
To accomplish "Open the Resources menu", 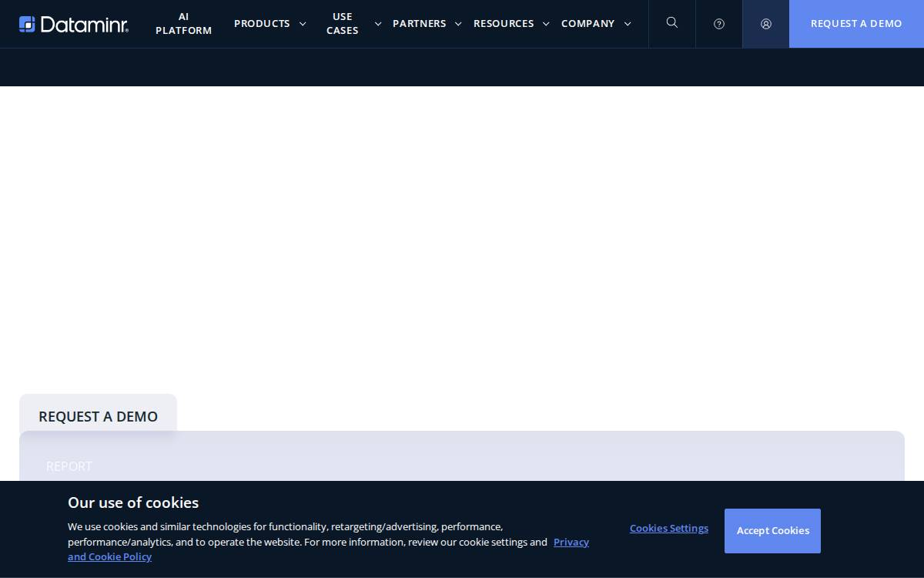I will tap(504, 23).
